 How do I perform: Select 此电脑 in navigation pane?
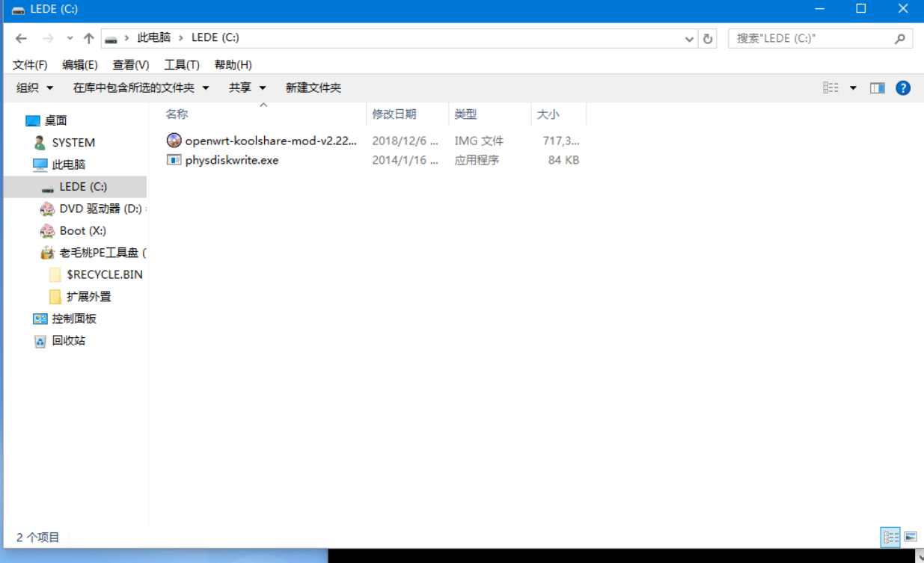(x=69, y=164)
